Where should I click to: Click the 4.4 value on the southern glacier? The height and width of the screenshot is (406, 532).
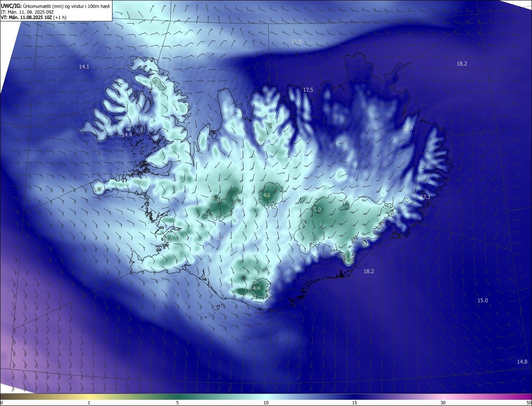256,288
